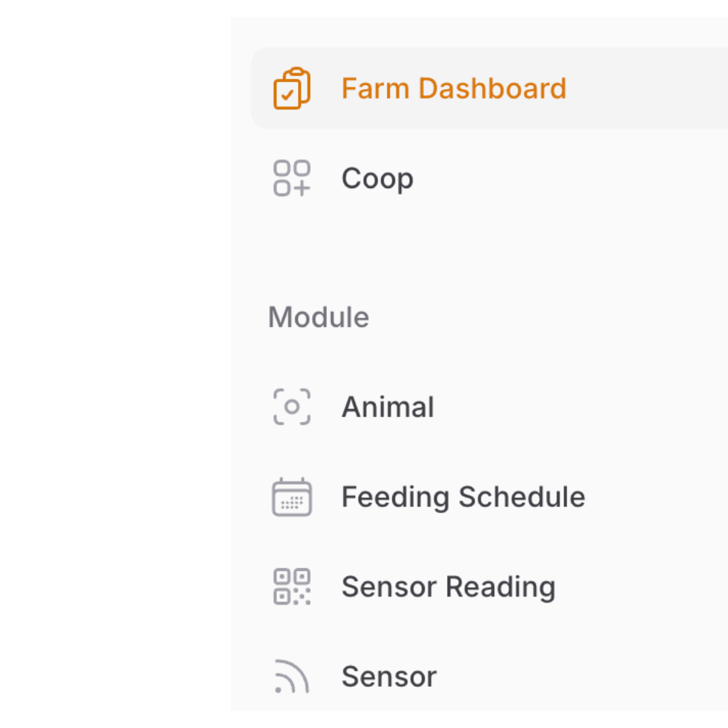Select the Animal scan-frame icon
Image resolution: width=728 pixels, height=728 pixels.
coord(291,406)
